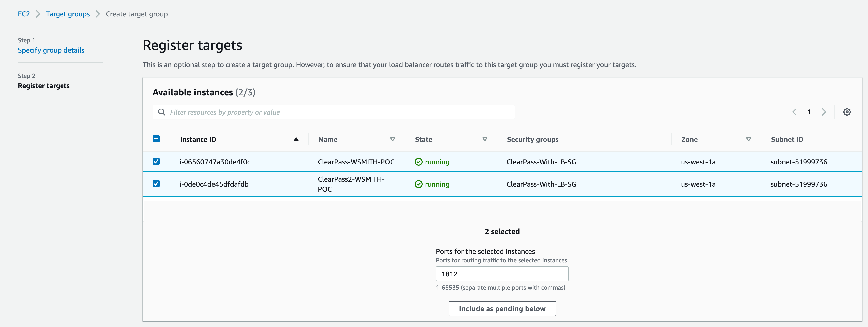Open the table preferences gear icon
The width and height of the screenshot is (868, 327).
click(x=847, y=112)
